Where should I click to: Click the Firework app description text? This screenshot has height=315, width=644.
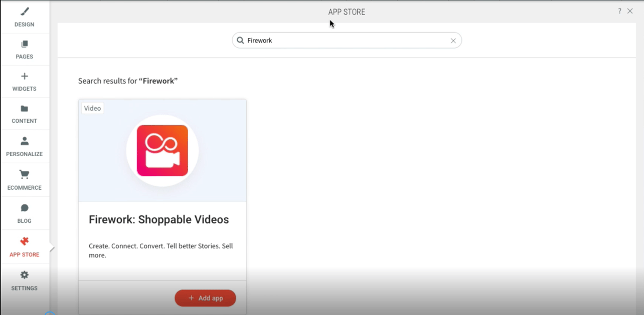click(x=160, y=250)
